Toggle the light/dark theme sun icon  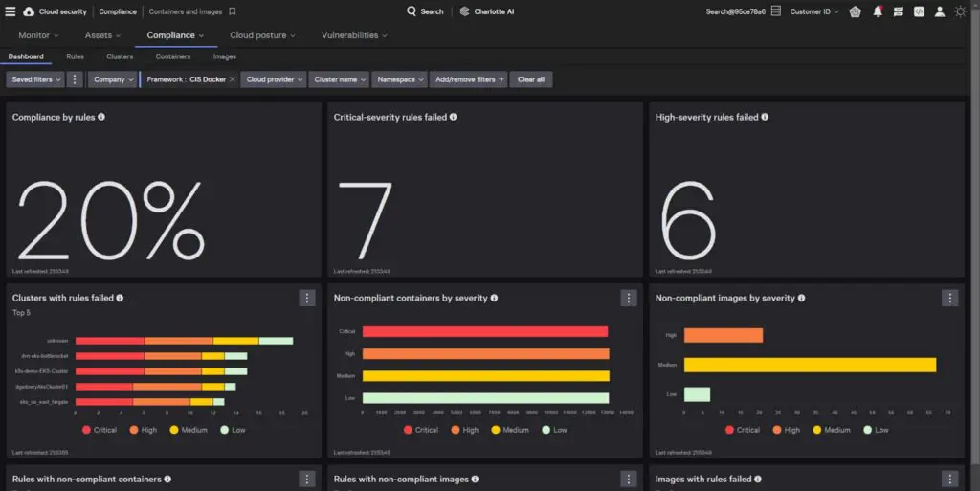pos(960,11)
